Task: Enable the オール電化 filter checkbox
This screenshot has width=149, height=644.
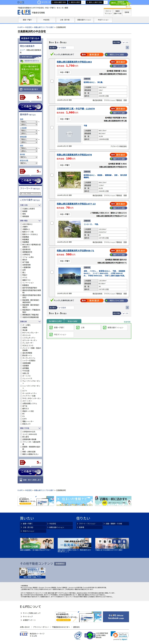Action: 21,325
